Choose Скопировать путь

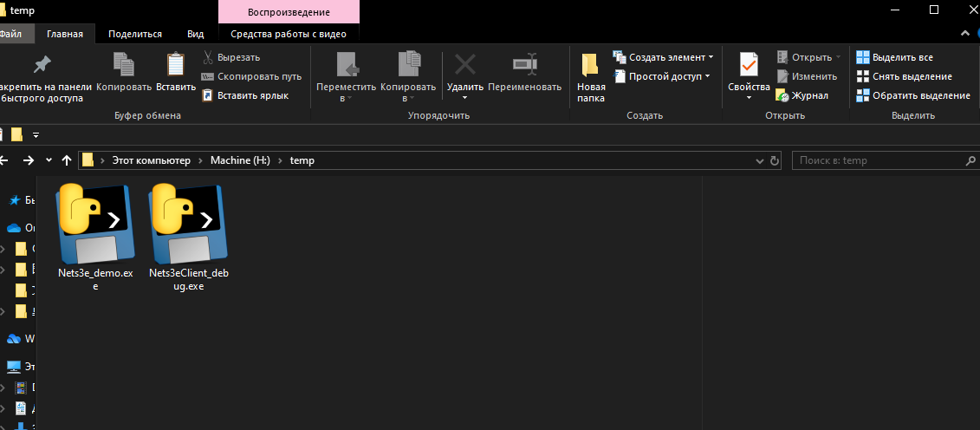click(x=251, y=76)
